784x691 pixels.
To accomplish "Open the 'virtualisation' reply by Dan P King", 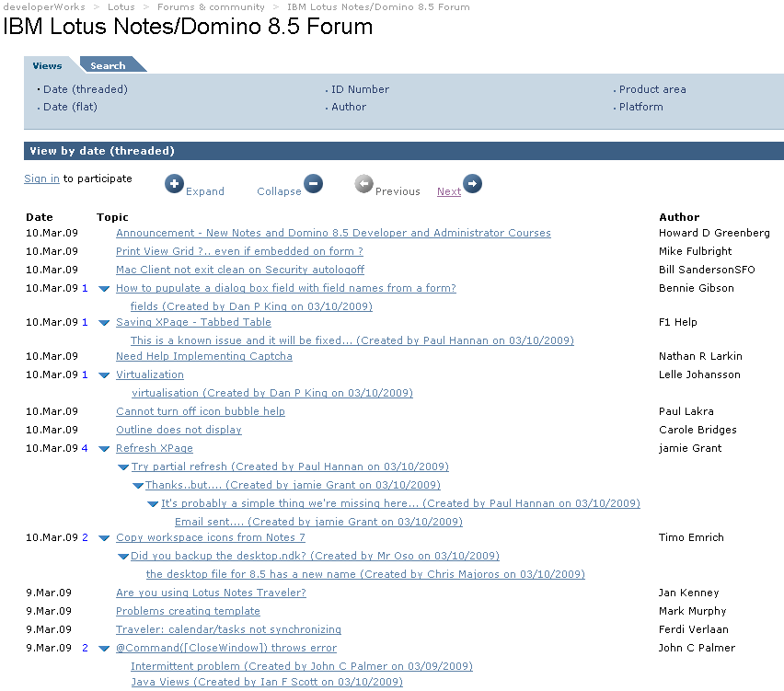I will (272, 393).
